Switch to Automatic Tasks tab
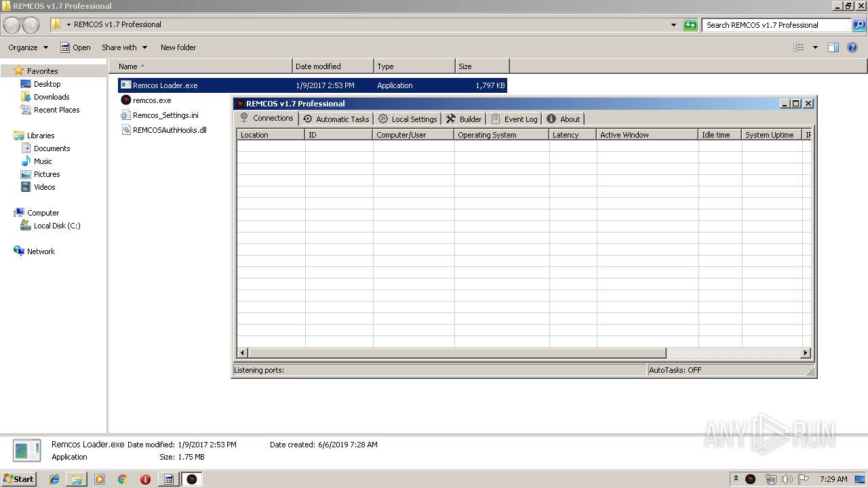868x488 pixels. click(x=336, y=119)
